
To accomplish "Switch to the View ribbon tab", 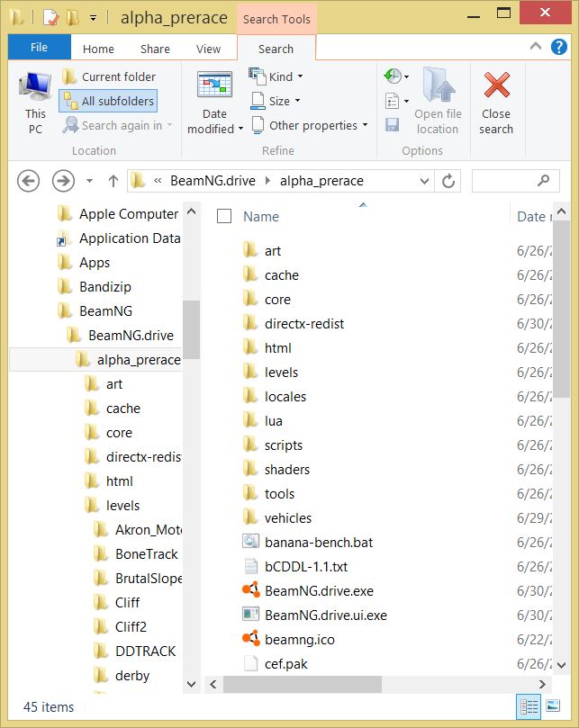I will (x=208, y=49).
